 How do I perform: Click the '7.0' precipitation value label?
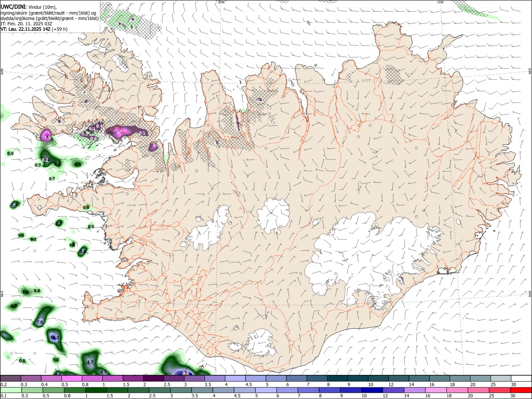click(x=40, y=322)
